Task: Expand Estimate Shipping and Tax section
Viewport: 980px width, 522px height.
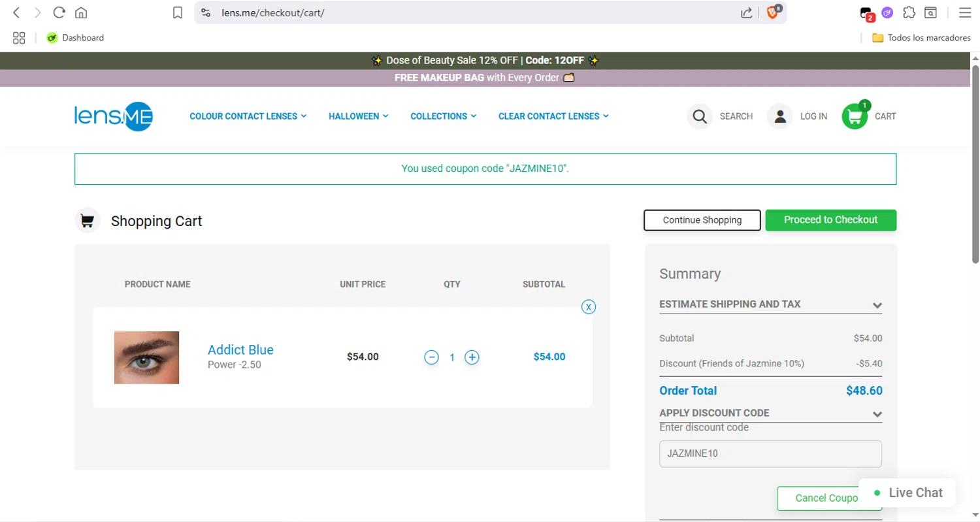Action: click(x=771, y=304)
